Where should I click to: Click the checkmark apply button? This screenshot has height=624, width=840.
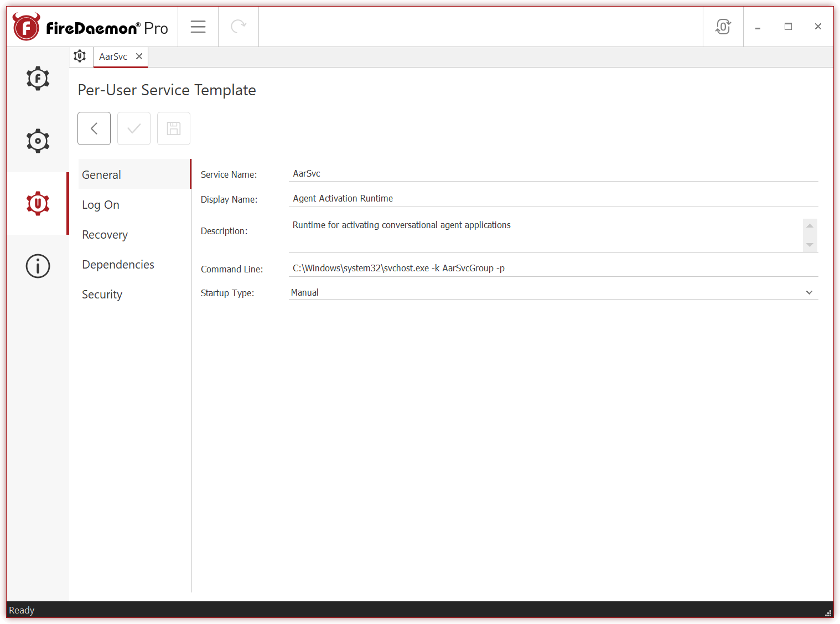[x=134, y=128]
